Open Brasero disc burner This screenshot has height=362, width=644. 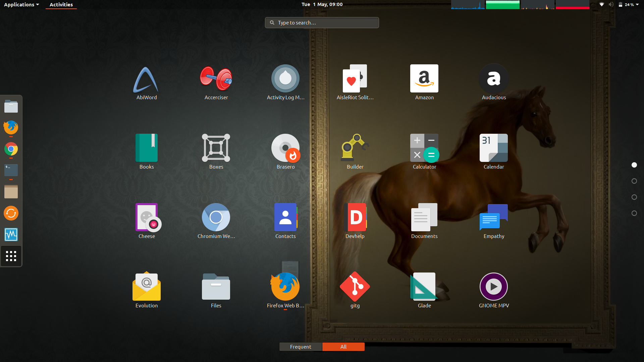coord(285,152)
